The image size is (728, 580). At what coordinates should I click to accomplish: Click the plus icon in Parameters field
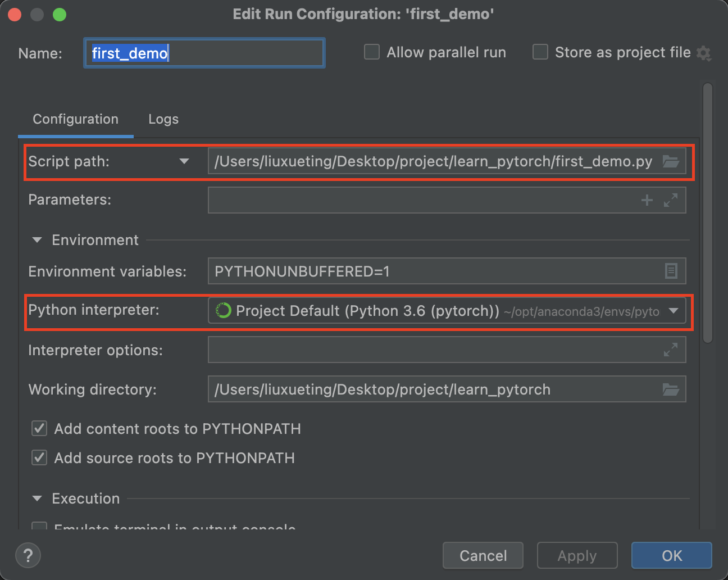[647, 200]
